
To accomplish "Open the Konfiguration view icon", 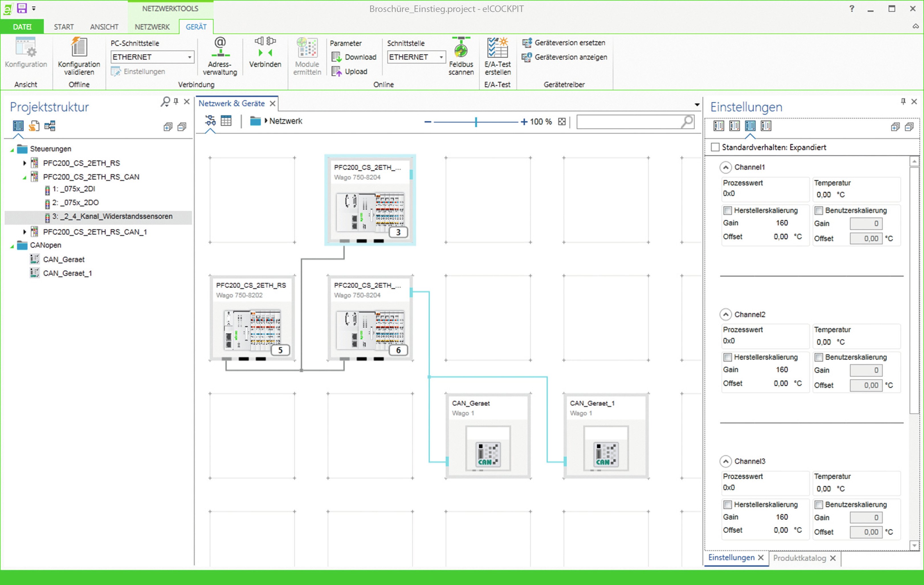I will tap(26, 48).
